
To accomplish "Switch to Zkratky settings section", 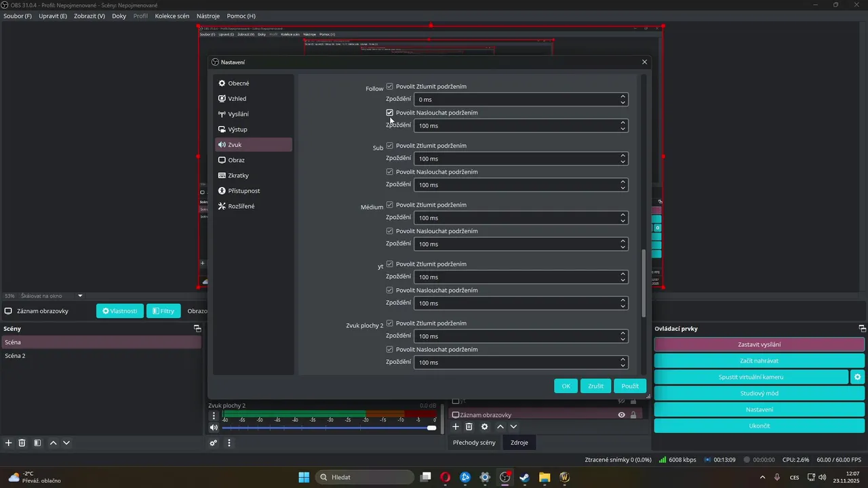I will tap(253, 176).
